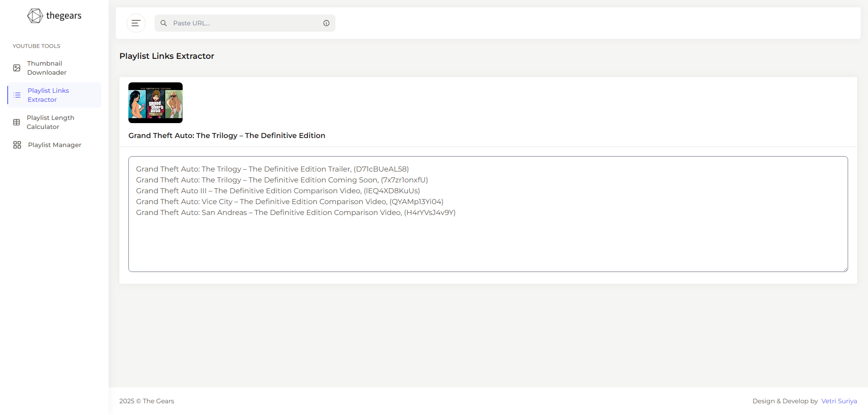Click the thegears brand name text
Screen dimensions: 868x415
pyautogui.click(x=64, y=16)
